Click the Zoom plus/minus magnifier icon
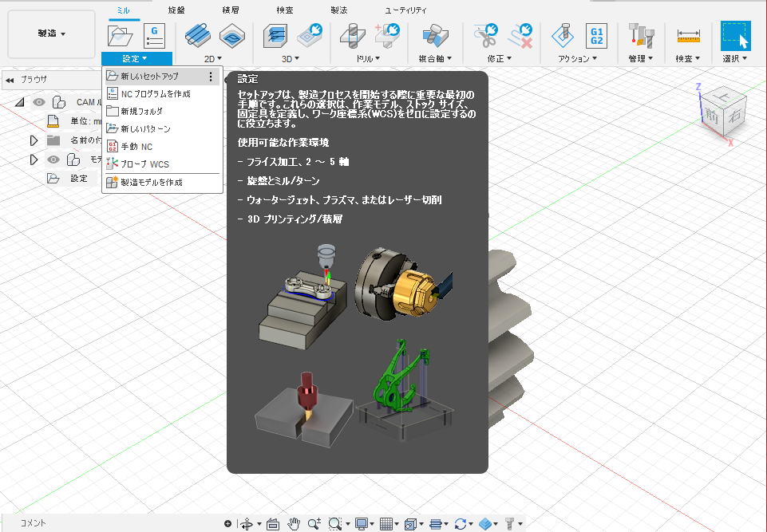This screenshot has height=532, width=767. pos(314,524)
